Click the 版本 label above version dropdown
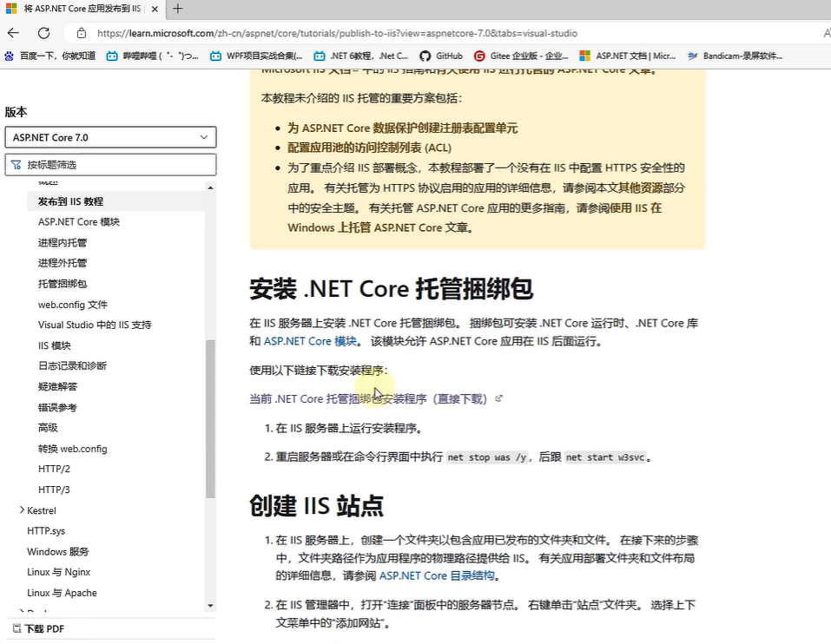Viewport: 831px width, 644px height. 16,112
